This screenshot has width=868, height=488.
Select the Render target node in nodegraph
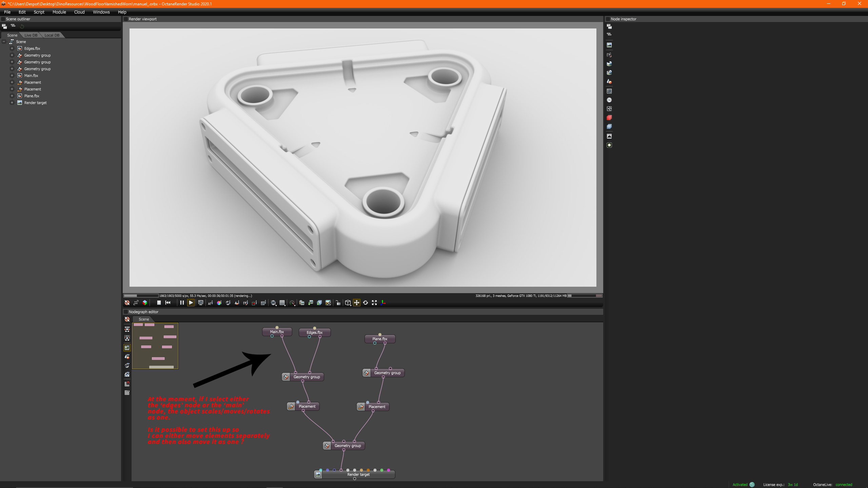(x=358, y=474)
